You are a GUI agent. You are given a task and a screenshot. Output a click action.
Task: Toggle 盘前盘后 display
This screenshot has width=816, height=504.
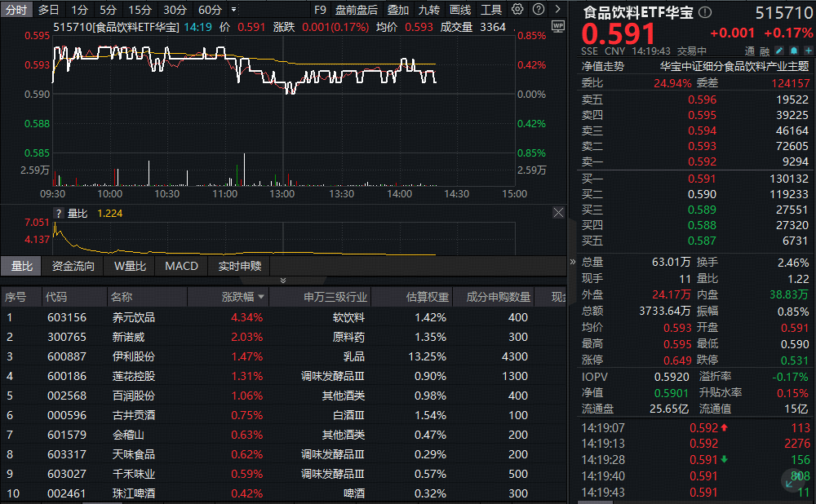(x=357, y=10)
